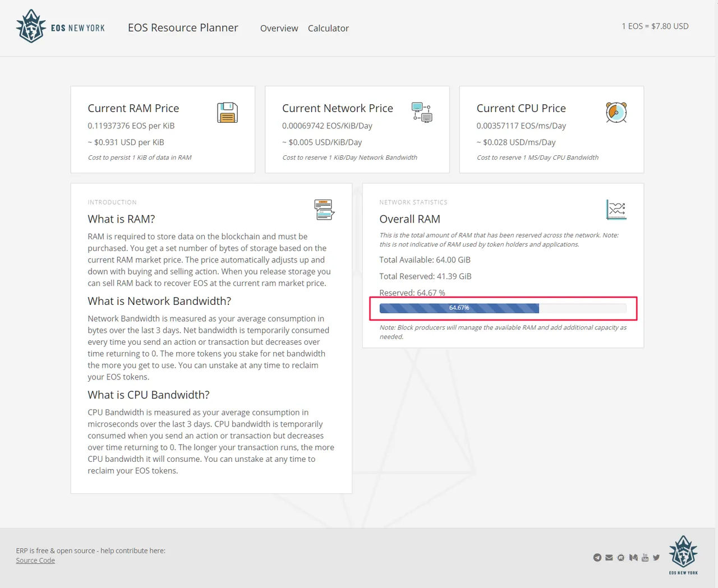Click the ~ $0.028 USD/ms/Day value
This screenshot has width=718, height=588.
(516, 142)
